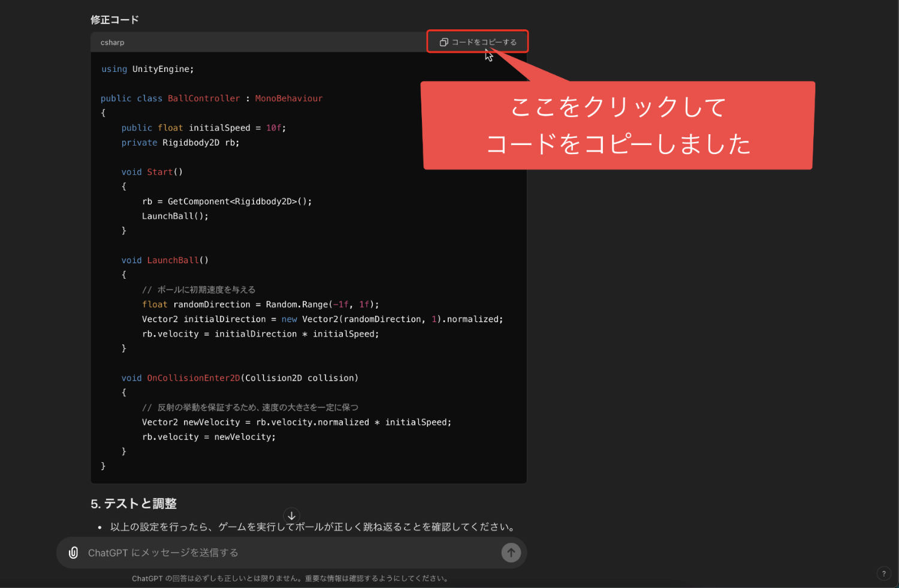Click the rb.velocity = newVelocity; line
Image resolution: width=899 pixels, height=588 pixels.
pyautogui.click(x=209, y=437)
